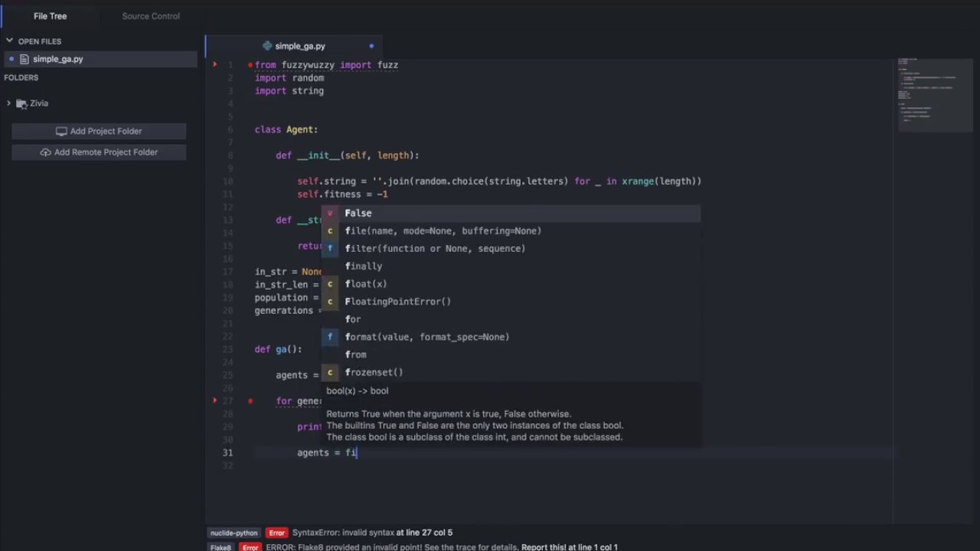Click 'def ga():' on line 23

(279, 350)
